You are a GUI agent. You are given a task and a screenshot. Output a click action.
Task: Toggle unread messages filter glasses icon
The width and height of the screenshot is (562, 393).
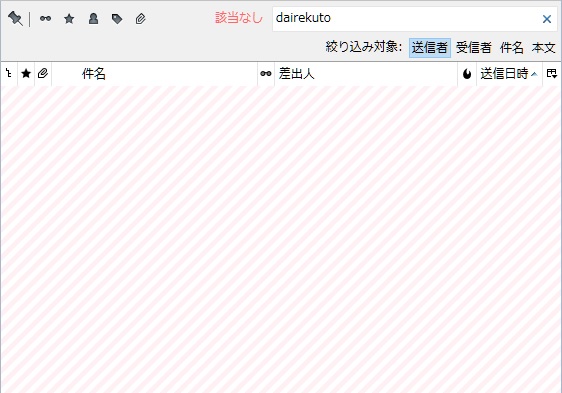pyautogui.click(x=45, y=19)
